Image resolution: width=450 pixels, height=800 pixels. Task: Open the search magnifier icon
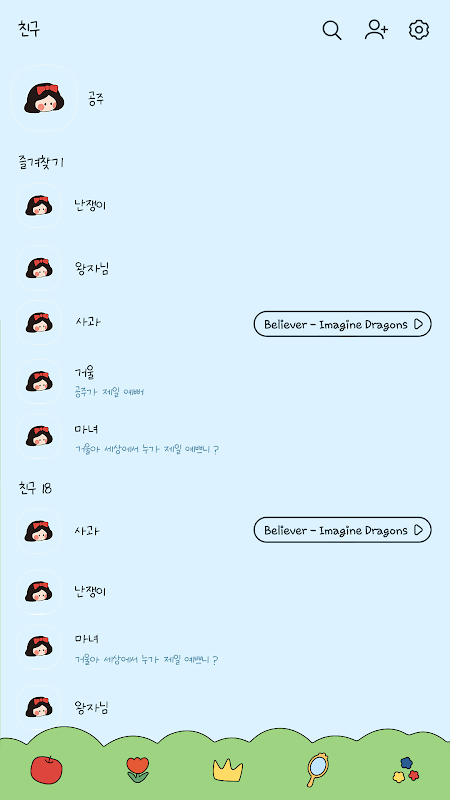pos(332,30)
